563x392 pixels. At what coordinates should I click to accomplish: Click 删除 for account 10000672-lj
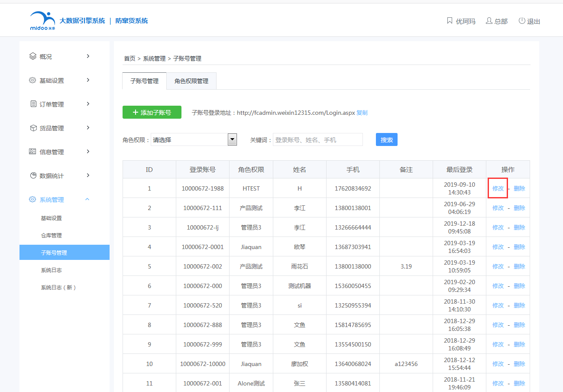(519, 227)
